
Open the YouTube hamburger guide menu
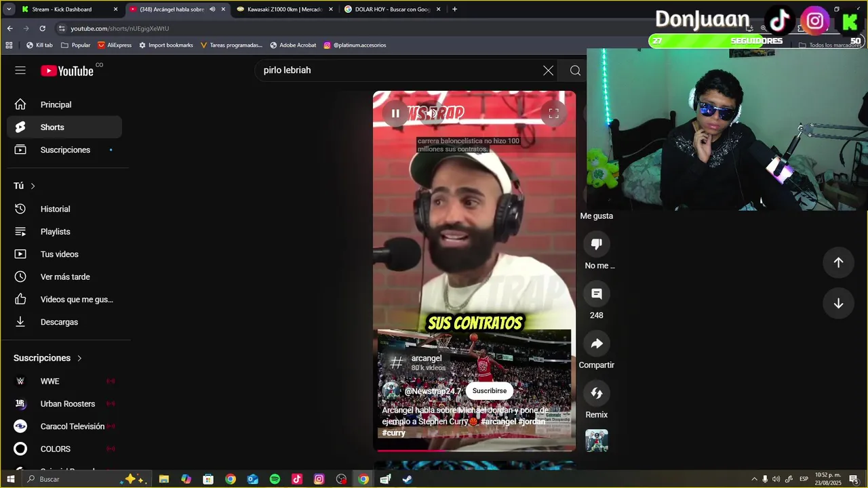click(x=20, y=70)
